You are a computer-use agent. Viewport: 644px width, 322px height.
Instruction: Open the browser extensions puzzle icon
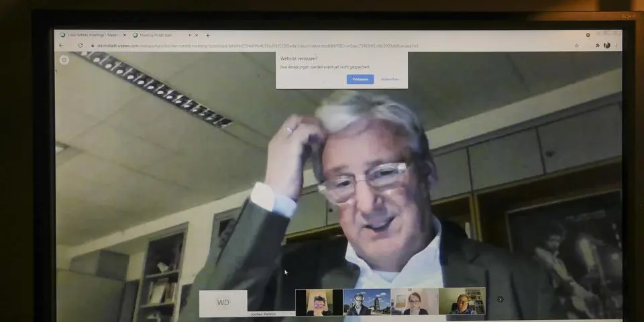pos(597,46)
